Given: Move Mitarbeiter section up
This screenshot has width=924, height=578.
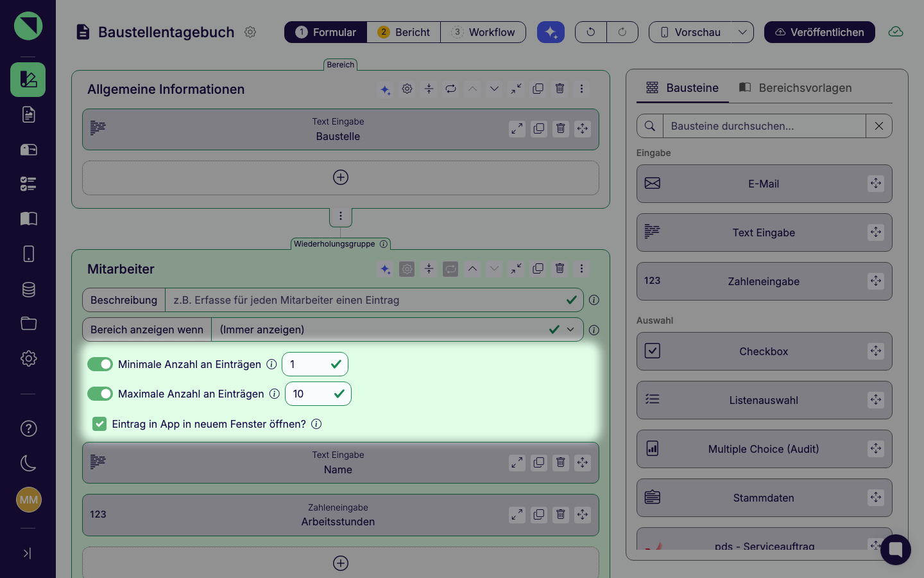Looking at the screenshot, I should tap(472, 268).
